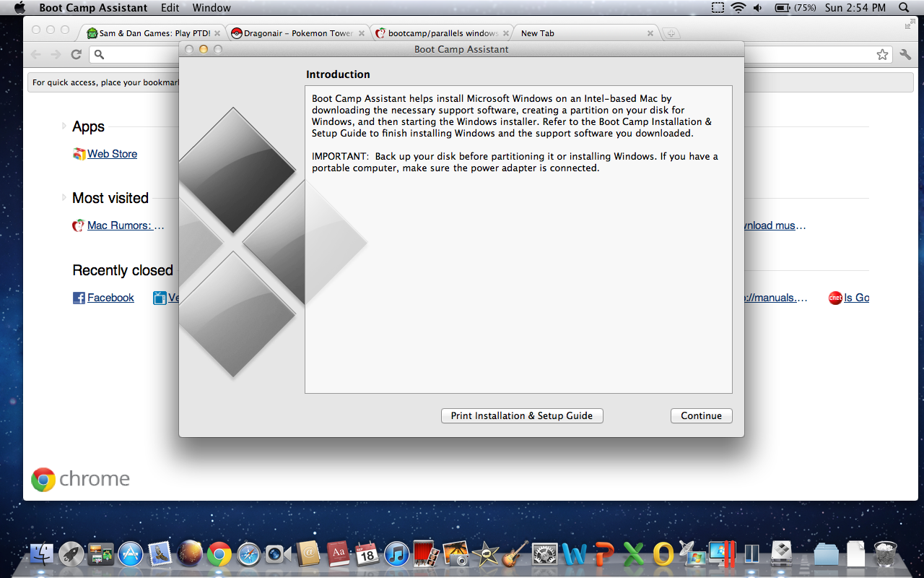
Task: Click the volume icon in menu bar
Action: point(758,8)
